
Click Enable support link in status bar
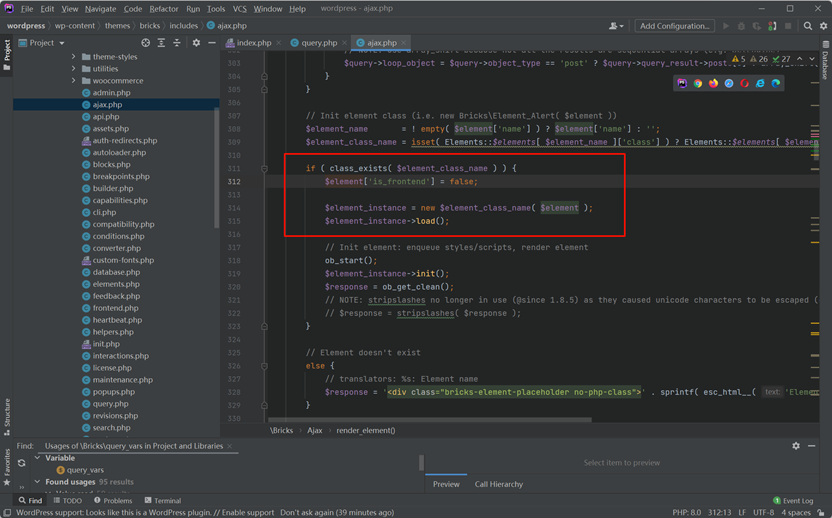tap(248, 512)
